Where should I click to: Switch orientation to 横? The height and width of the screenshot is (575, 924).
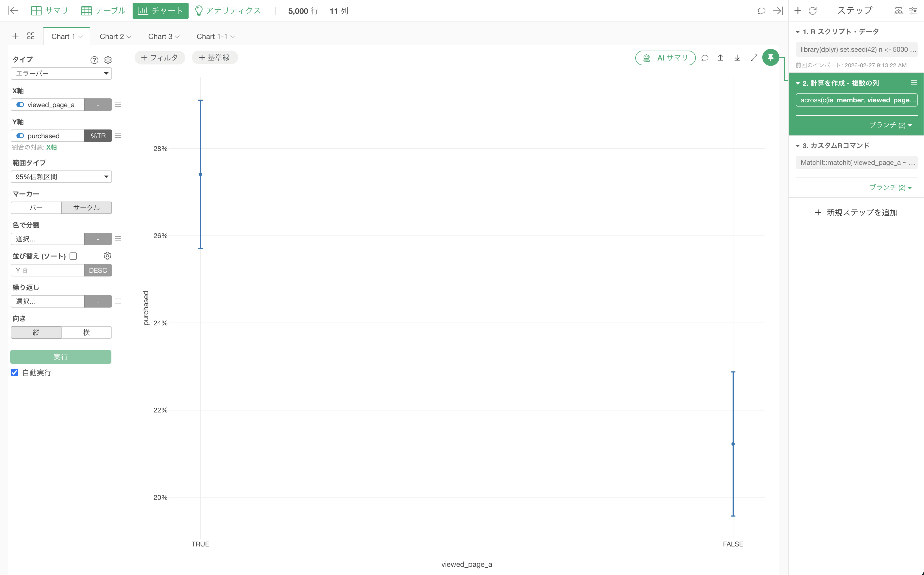(x=86, y=332)
